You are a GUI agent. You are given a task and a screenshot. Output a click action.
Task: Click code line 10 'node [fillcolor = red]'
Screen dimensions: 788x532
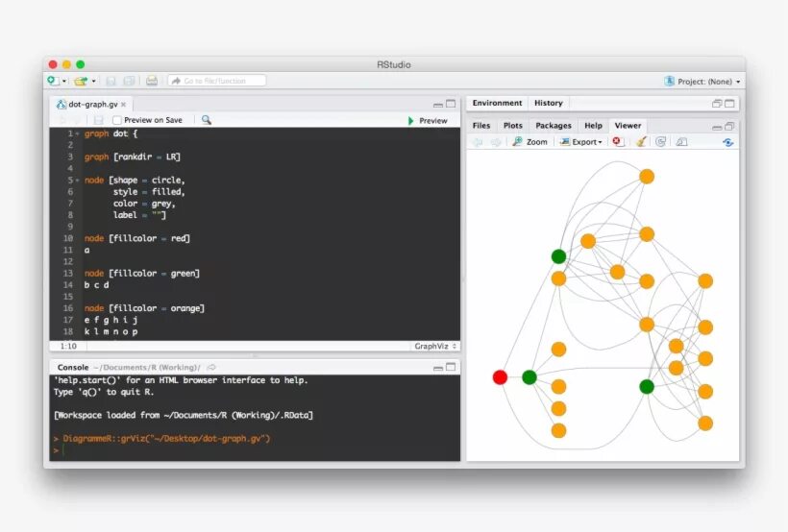coord(136,238)
